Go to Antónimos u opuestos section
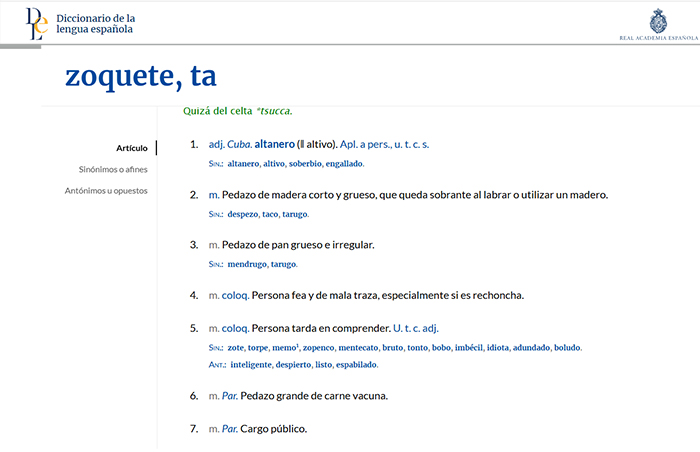The height and width of the screenshot is (452, 700). pos(106,190)
